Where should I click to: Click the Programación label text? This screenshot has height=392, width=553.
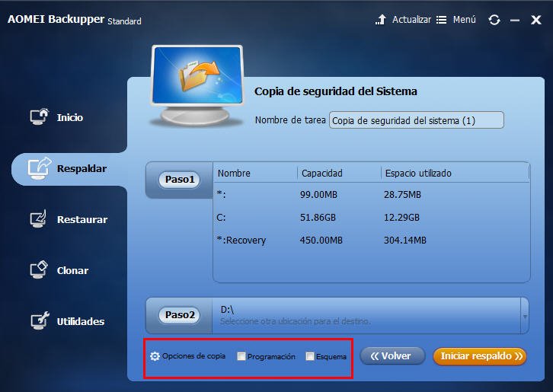point(271,357)
